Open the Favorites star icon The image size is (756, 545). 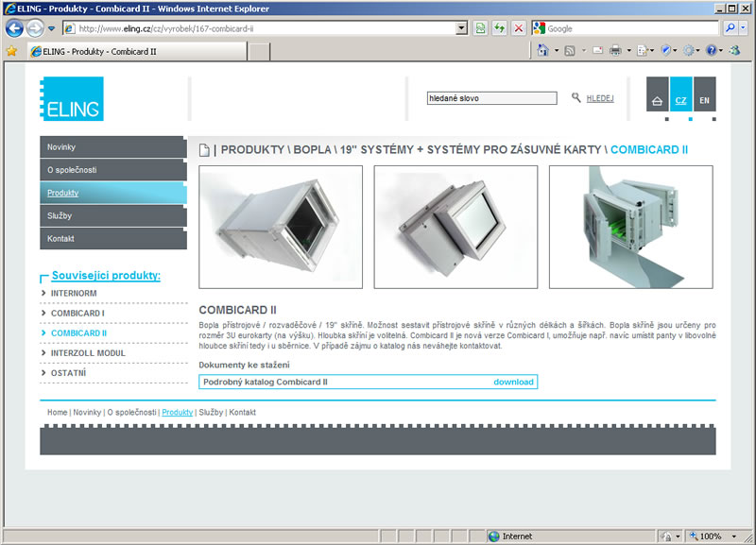tap(11, 51)
